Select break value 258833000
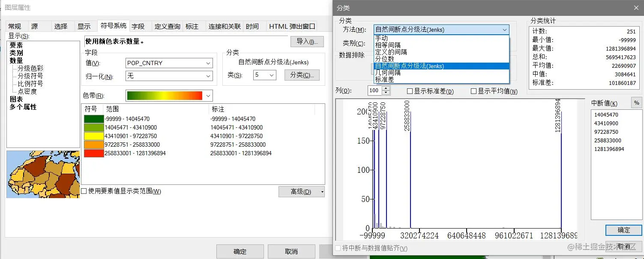Image resolution: width=644 pixels, height=259 pixels. point(608,140)
